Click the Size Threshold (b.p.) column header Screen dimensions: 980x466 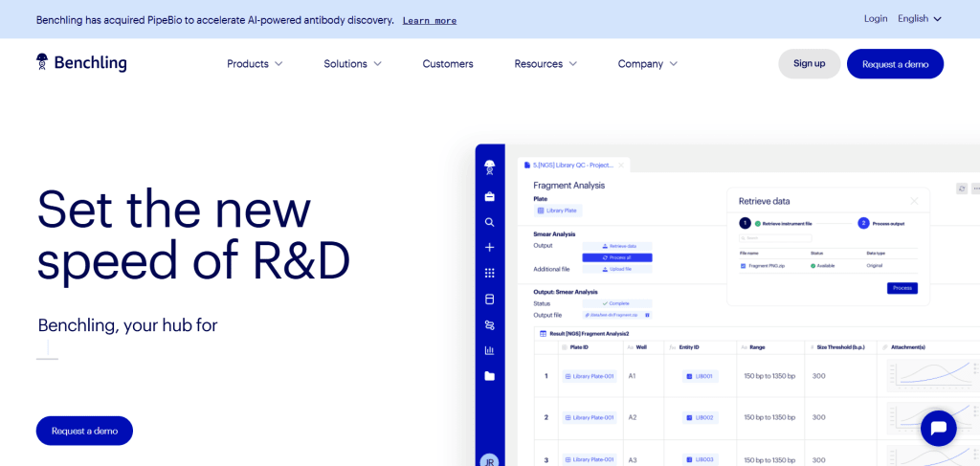tap(841, 347)
